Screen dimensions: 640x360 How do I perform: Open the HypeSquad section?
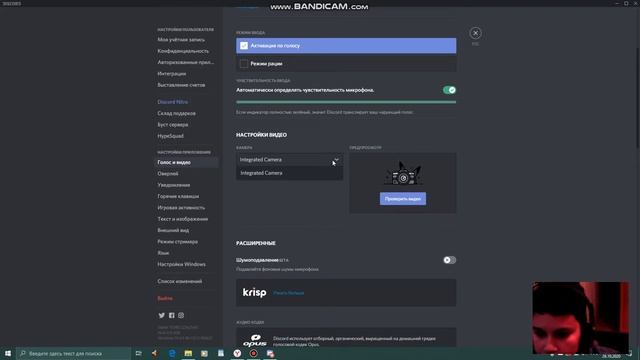click(x=171, y=136)
